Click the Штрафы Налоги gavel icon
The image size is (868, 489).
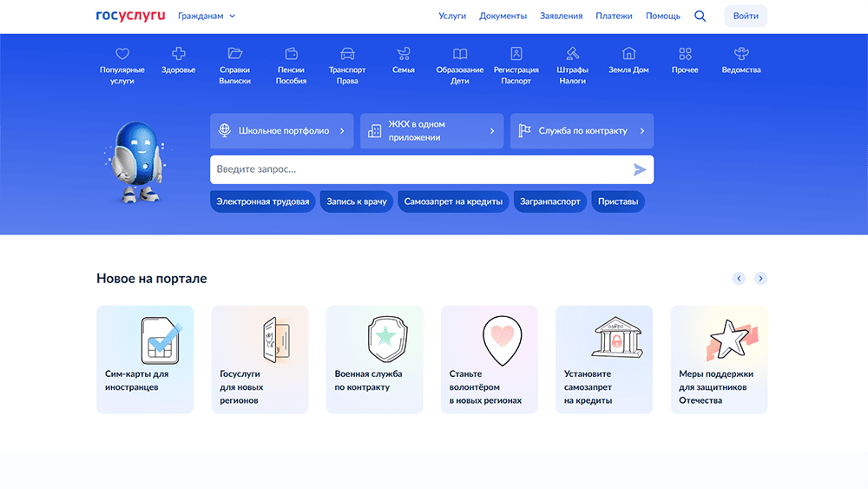pyautogui.click(x=572, y=54)
